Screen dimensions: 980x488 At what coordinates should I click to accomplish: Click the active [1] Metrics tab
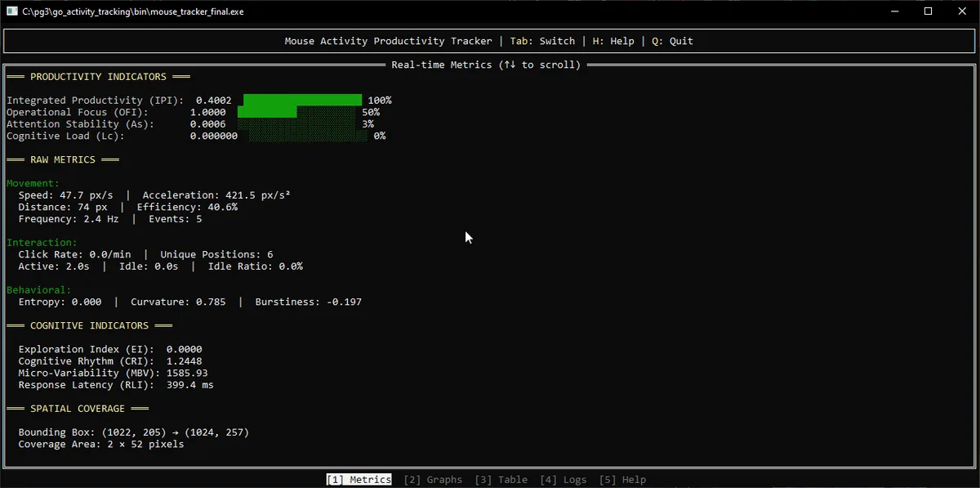coord(359,480)
